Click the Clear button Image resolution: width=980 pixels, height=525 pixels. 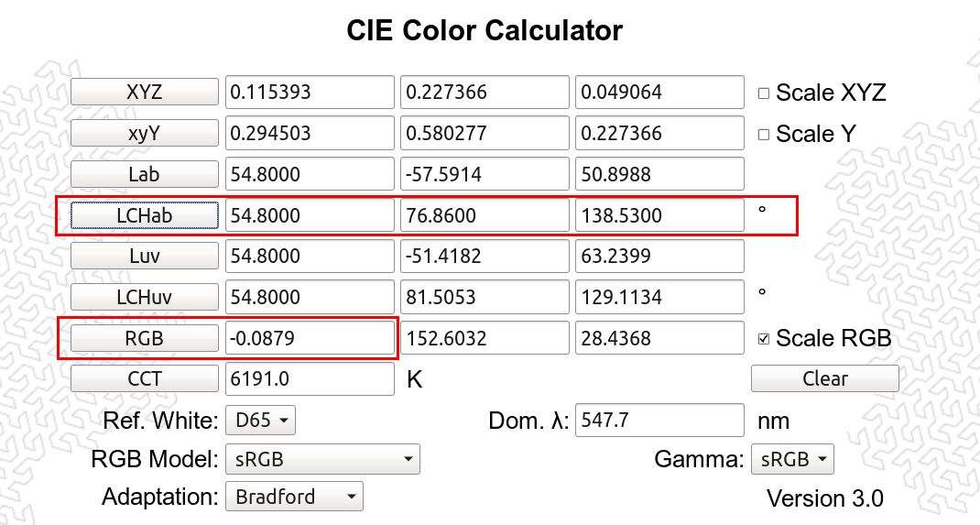(825, 378)
